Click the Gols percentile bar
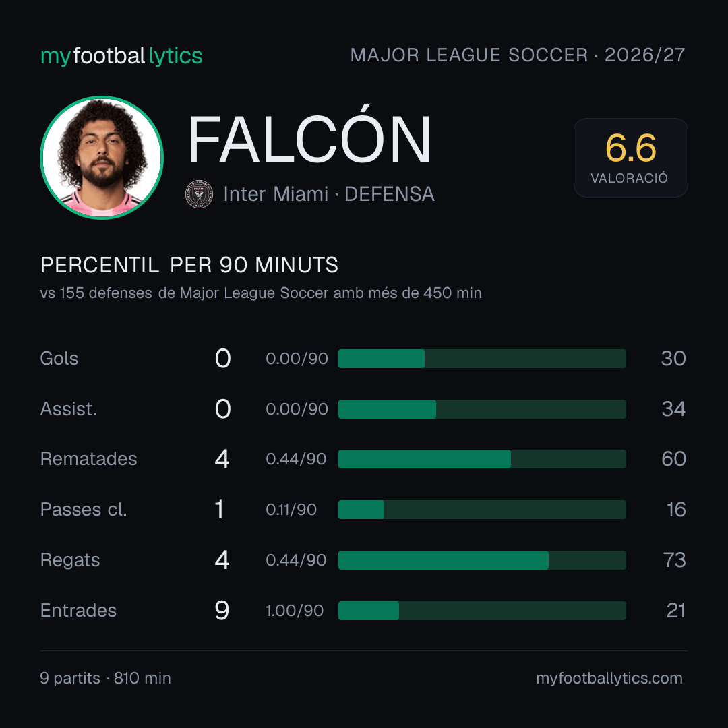Viewport: 728px width, 728px height. click(482, 359)
